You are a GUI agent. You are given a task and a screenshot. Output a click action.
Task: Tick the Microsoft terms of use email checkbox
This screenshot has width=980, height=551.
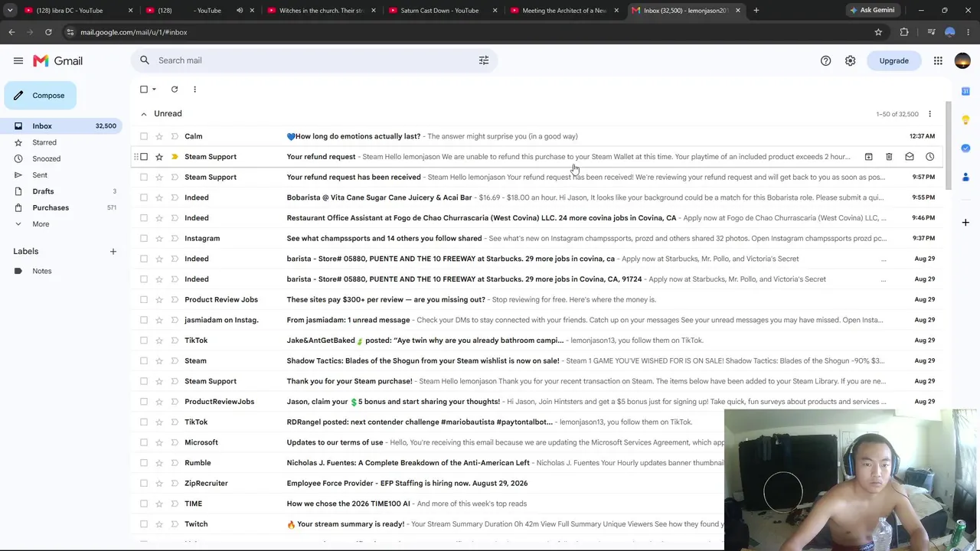[144, 442]
